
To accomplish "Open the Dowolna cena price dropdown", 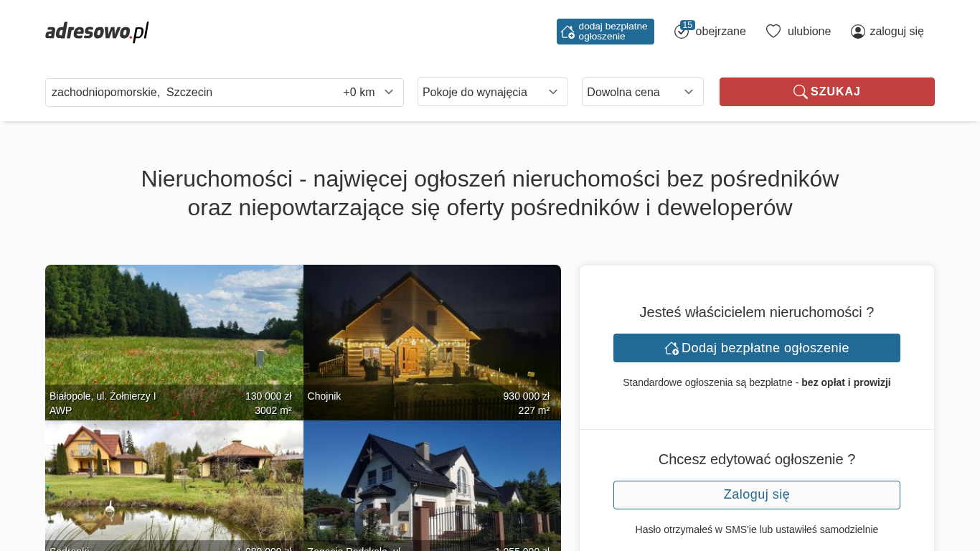I will [x=642, y=92].
